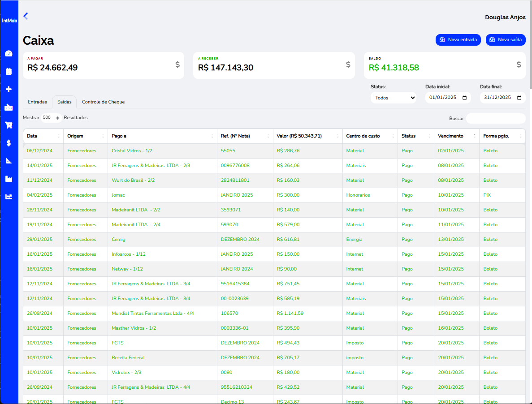Open the line chart icon in sidebar
This screenshot has width=532, height=404.
click(x=9, y=197)
